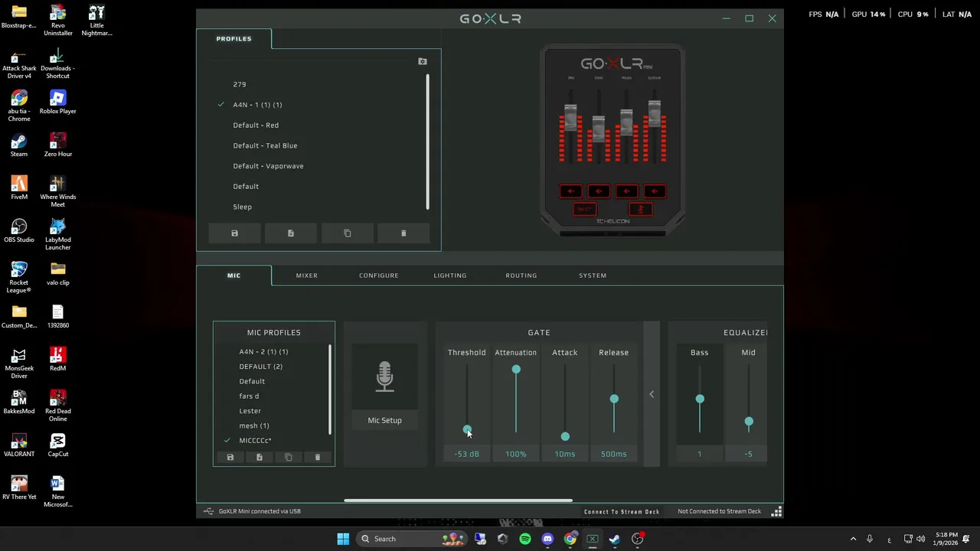Image resolution: width=980 pixels, height=551 pixels.
Task: Open the Windows Start menu
Action: click(343, 539)
